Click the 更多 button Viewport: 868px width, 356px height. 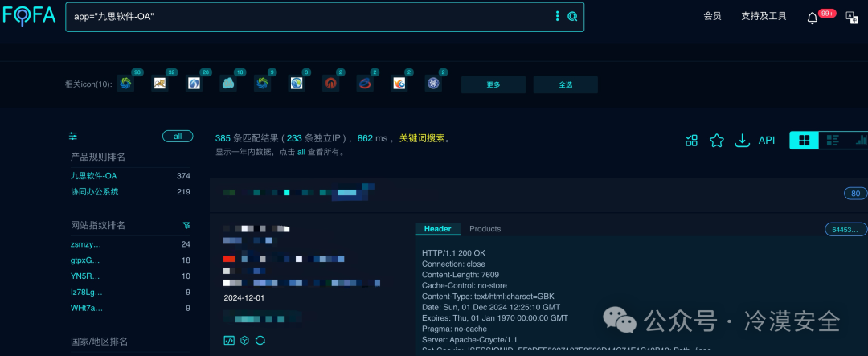coord(493,84)
